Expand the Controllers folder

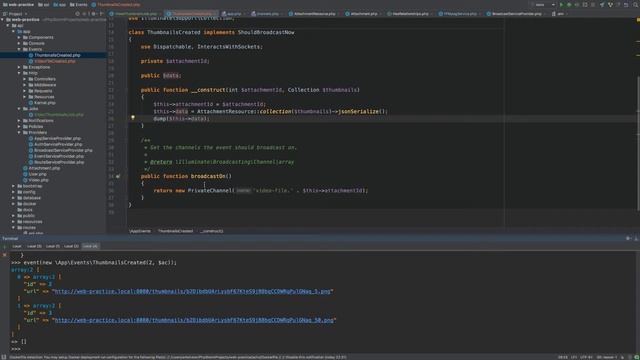(25, 79)
